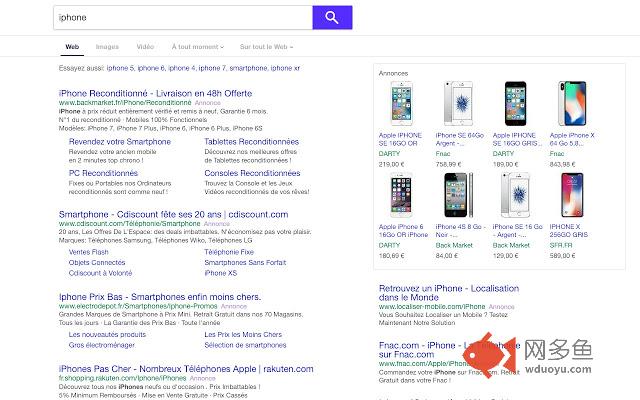
Task: Click iPhone SE 64Go Argent product image
Action: (x=458, y=103)
